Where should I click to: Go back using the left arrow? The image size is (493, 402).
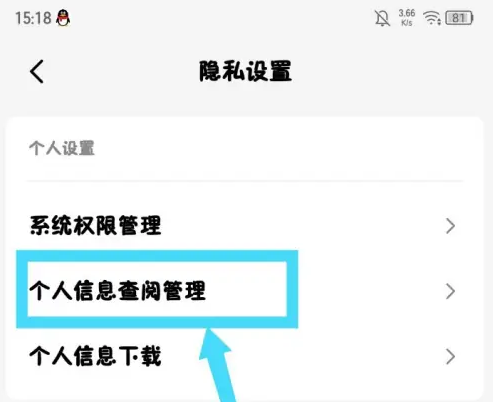[37, 72]
